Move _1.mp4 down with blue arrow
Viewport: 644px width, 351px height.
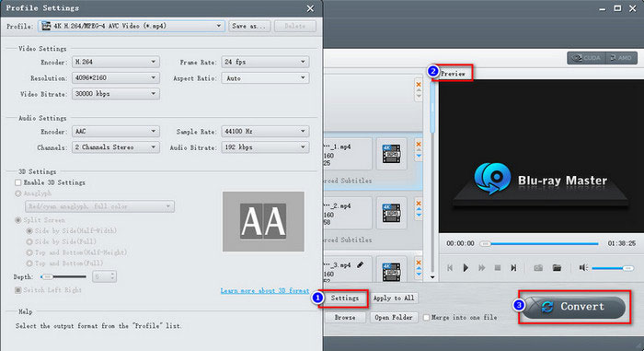(419, 156)
